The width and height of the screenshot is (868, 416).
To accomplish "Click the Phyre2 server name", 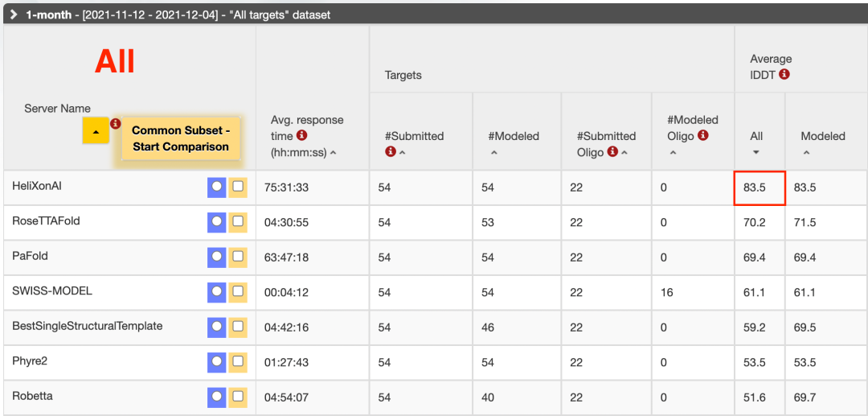I will tap(30, 361).
